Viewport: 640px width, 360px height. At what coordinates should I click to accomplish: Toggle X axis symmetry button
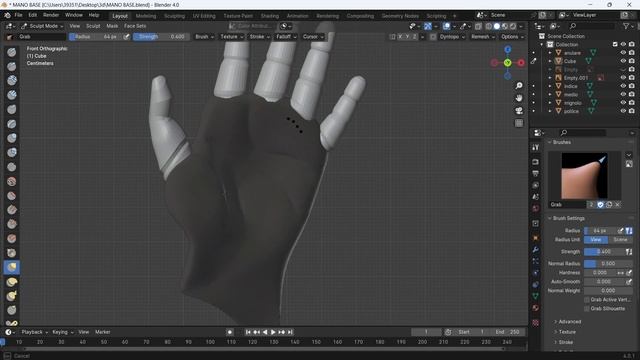click(400, 37)
